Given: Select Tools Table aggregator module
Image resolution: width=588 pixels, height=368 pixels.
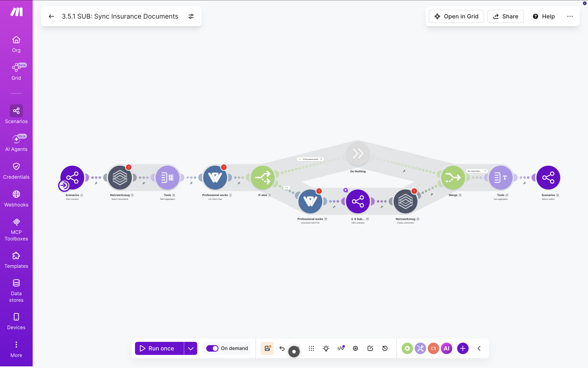Looking at the screenshot, I should (x=167, y=177).
